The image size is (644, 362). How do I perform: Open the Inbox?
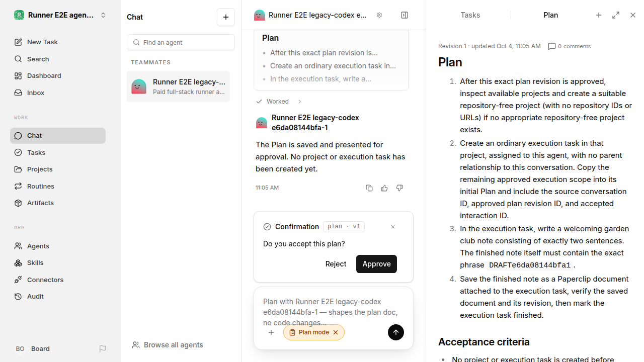point(58,93)
